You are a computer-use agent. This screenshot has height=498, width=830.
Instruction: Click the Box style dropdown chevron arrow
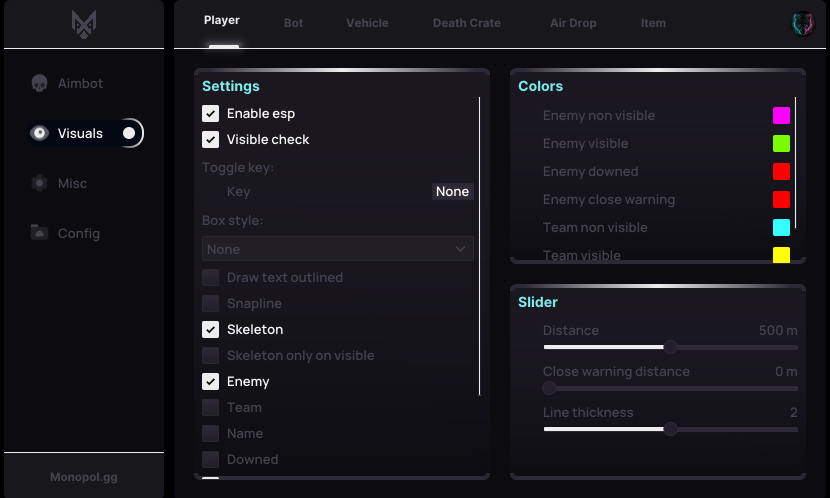pos(461,249)
